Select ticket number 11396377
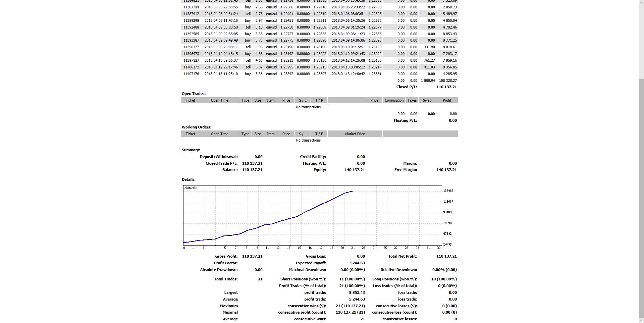Viewport: 644px width, 323px height. (191, 47)
